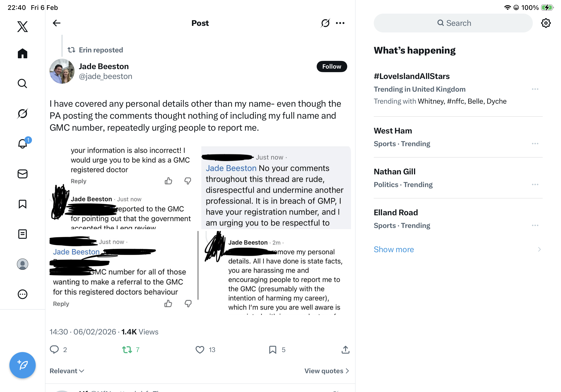Bookmark this post
This screenshot has height=392, width=561.
click(273, 350)
